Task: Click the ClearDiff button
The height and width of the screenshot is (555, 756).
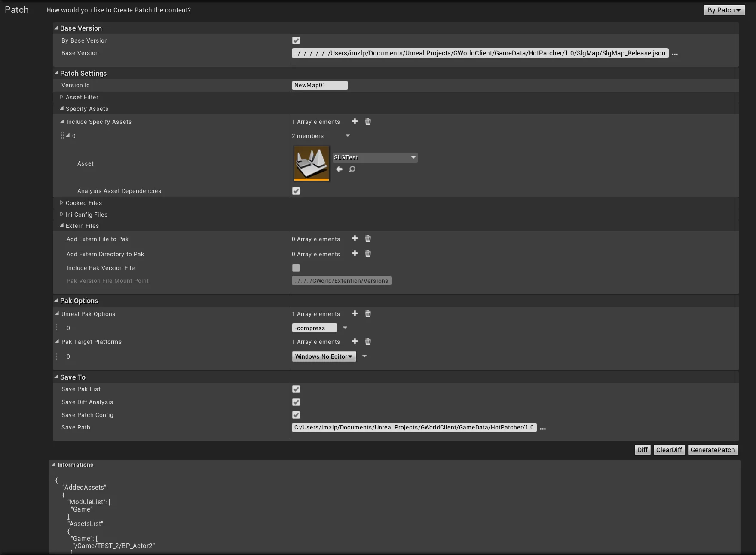Action: 669,450
